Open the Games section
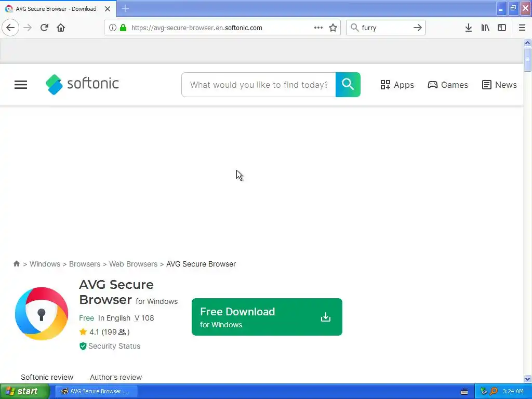This screenshot has height=399, width=532. tap(447, 85)
